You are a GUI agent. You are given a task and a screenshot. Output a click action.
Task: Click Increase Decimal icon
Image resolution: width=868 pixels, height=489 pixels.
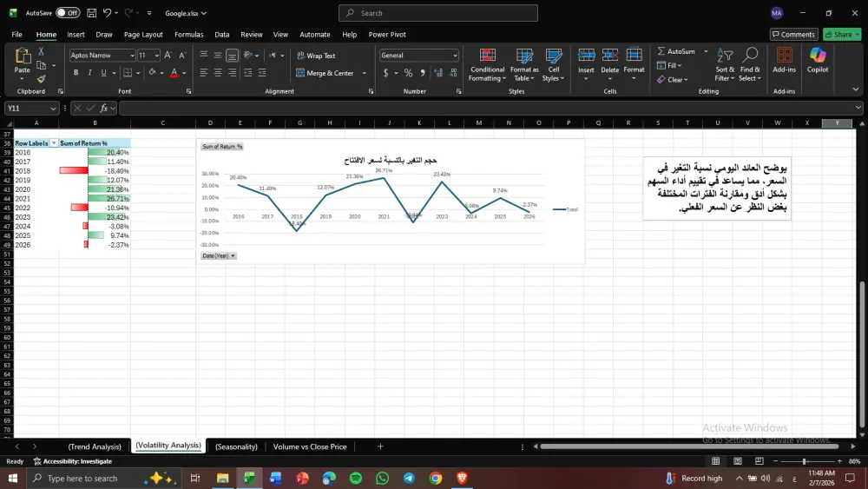tap(438, 73)
